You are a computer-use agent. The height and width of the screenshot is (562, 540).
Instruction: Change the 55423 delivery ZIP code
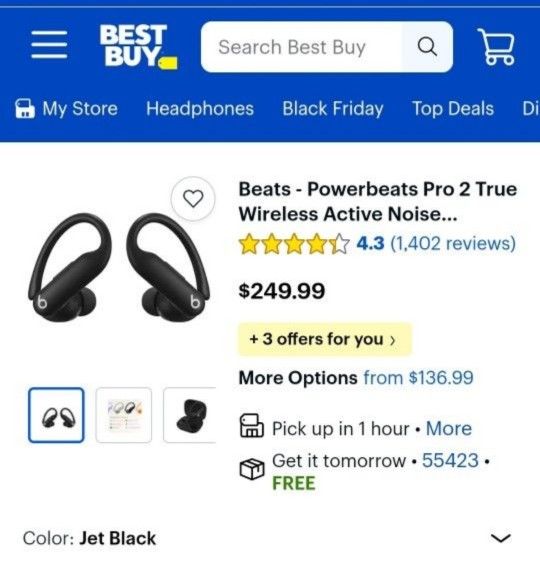pos(450,460)
